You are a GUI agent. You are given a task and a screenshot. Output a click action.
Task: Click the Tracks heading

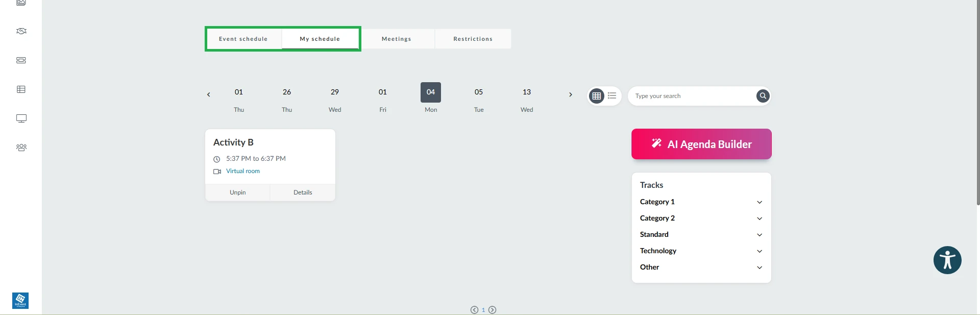652,185
